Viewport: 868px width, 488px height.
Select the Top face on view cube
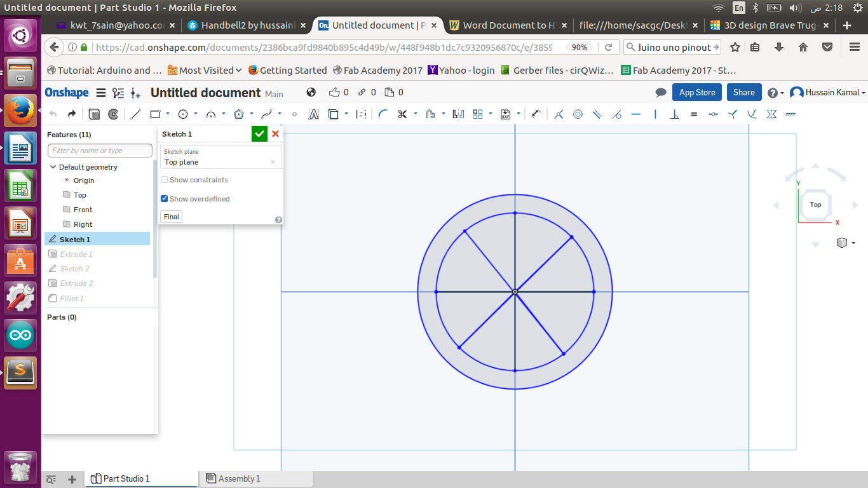tap(815, 205)
